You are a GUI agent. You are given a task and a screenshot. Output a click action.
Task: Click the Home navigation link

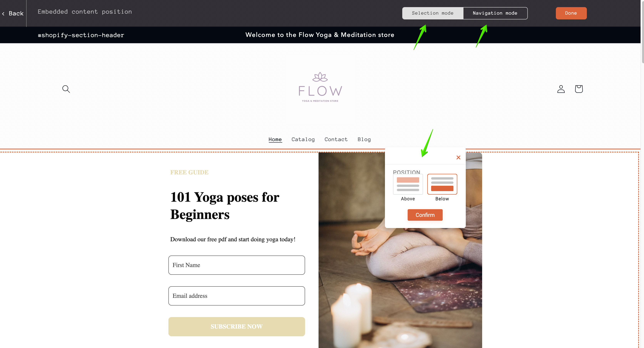(275, 139)
